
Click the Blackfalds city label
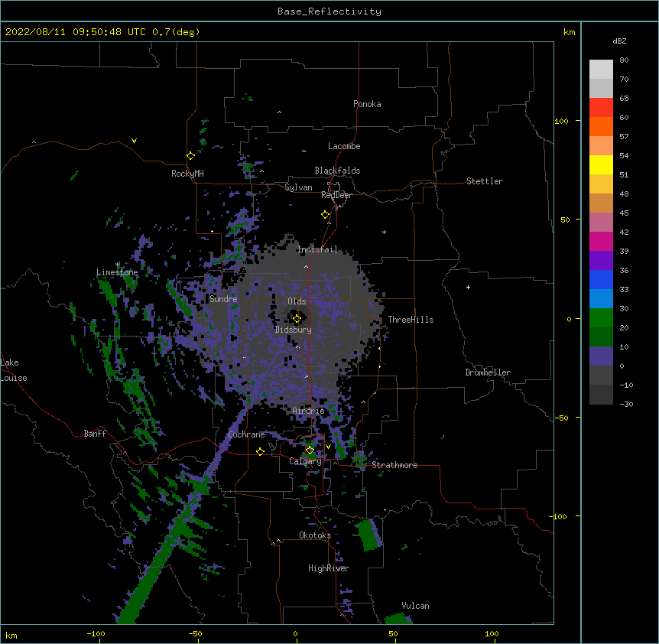tap(337, 171)
